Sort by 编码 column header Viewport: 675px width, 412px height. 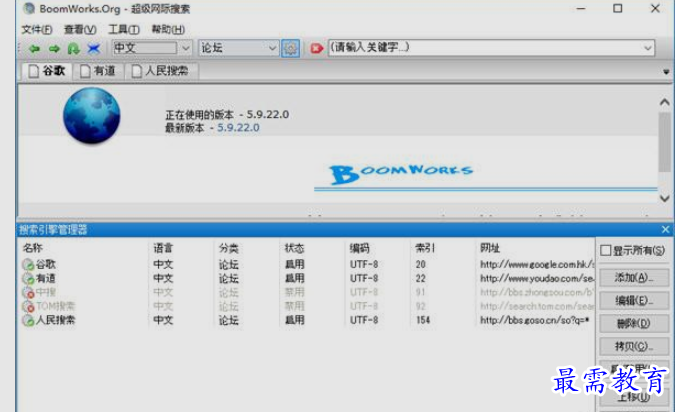click(x=359, y=248)
